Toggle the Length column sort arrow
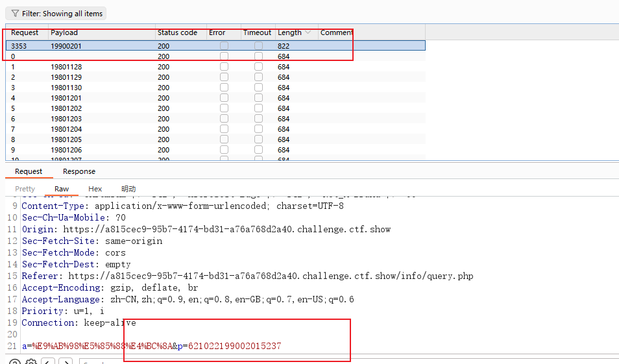Screen dimensions: 619x364 pyautogui.click(x=308, y=32)
